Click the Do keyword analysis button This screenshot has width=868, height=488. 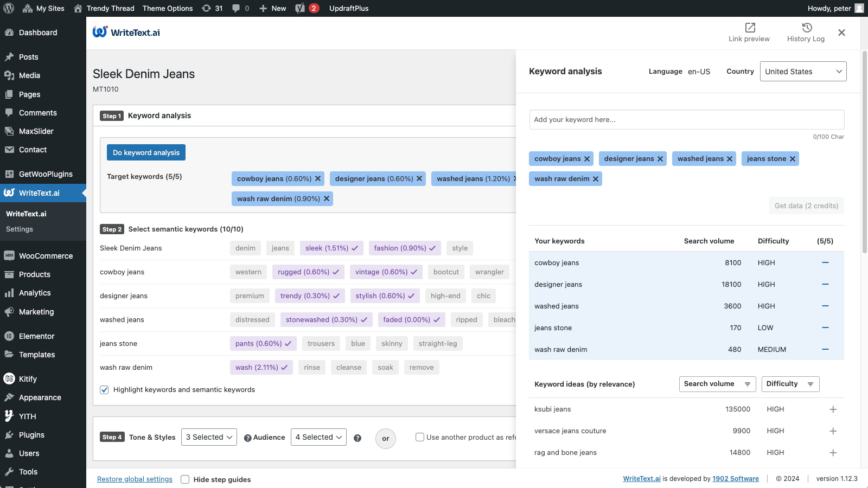pos(146,152)
